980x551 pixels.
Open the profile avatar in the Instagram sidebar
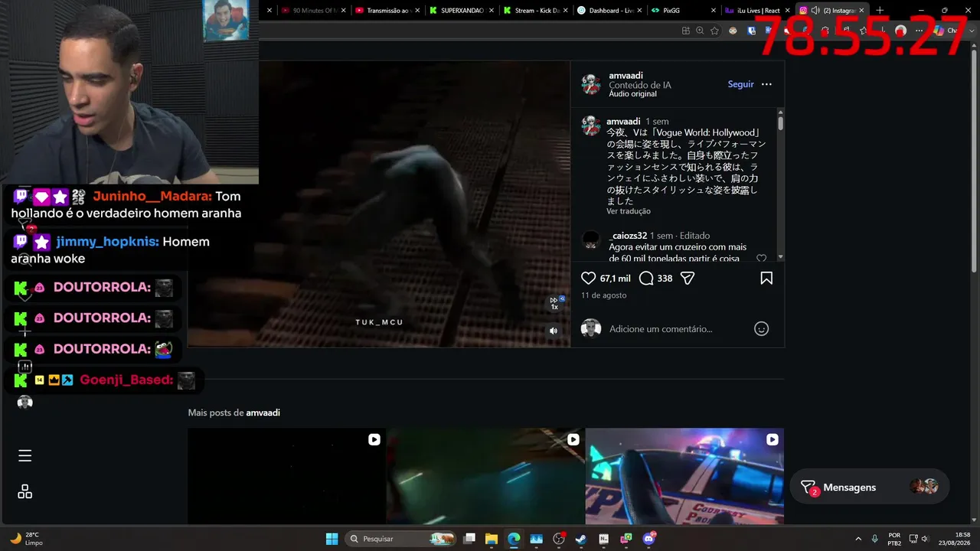[x=25, y=403]
